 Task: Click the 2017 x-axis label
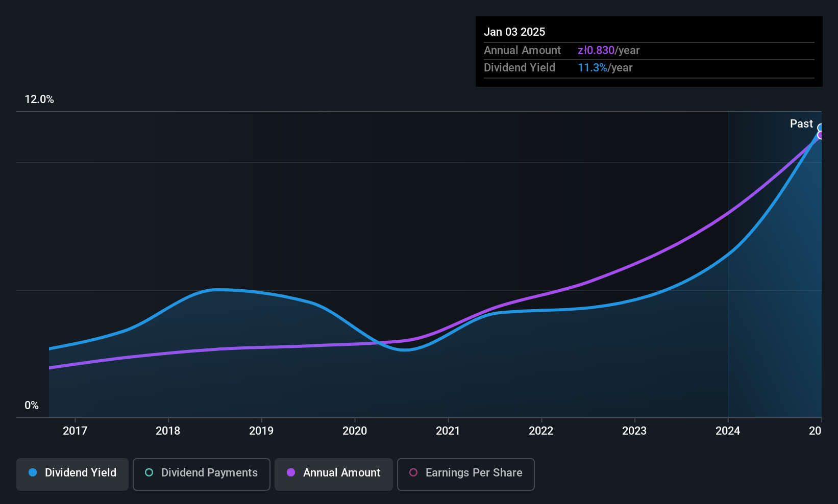[75, 431]
